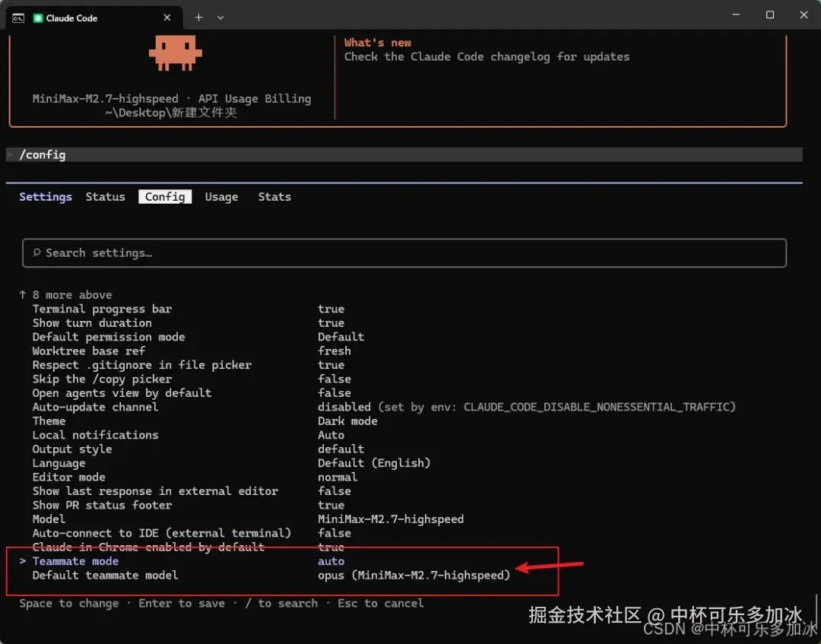Click the search magnifier icon
The height and width of the screenshot is (644, 821).
click(x=36, y=253)
